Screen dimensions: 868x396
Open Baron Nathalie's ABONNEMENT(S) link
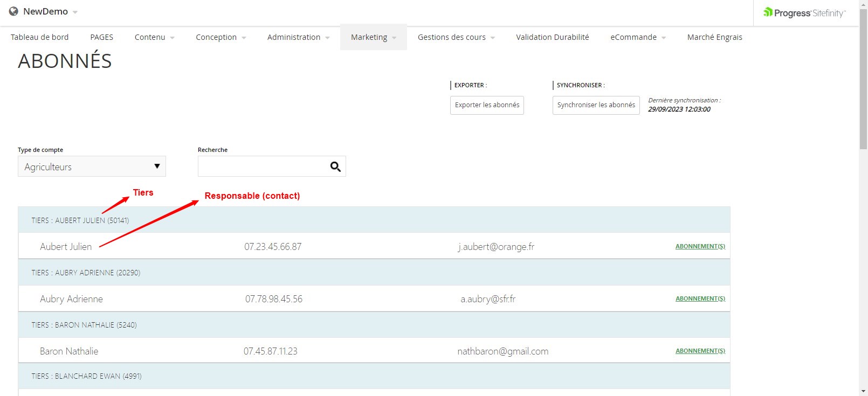pos(700,351)
